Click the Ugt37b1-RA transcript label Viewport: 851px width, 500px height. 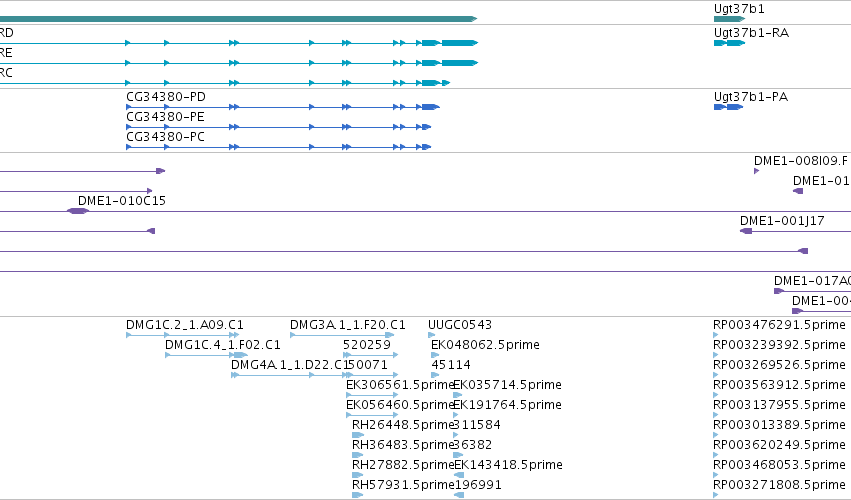click(x=751, y=33)
